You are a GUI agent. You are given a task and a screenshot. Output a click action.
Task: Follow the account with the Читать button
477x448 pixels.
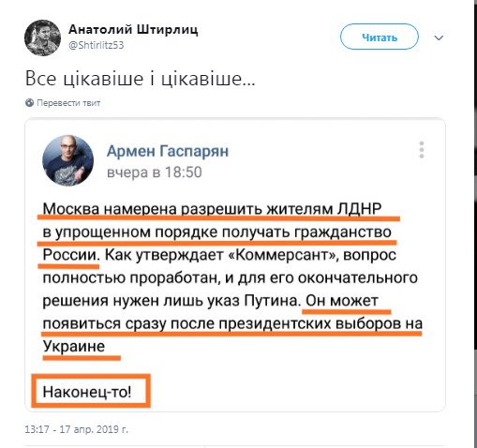[380, 37]
